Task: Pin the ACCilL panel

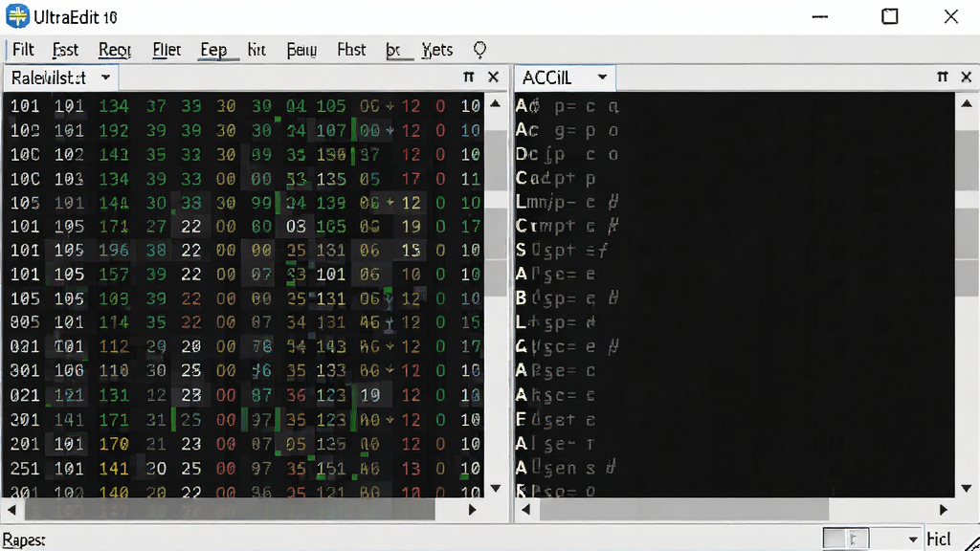Action: (943, 77)
